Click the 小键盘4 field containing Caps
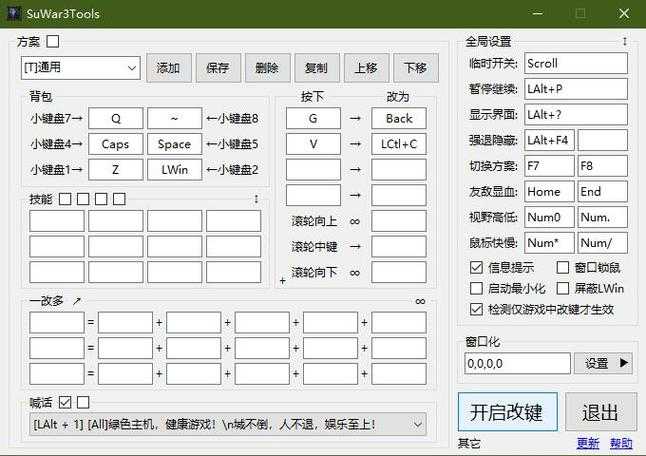 (116, 144)
